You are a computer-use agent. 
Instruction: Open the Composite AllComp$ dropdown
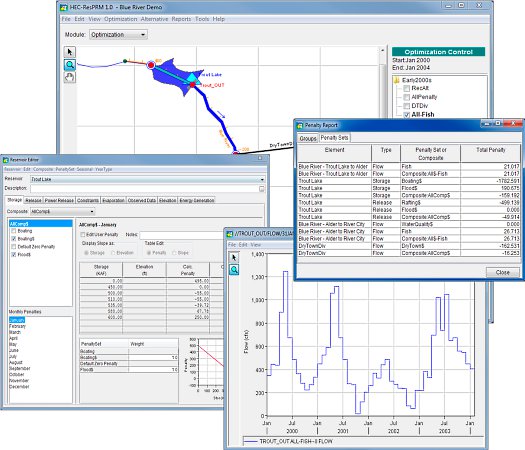[x=62, y=212]
